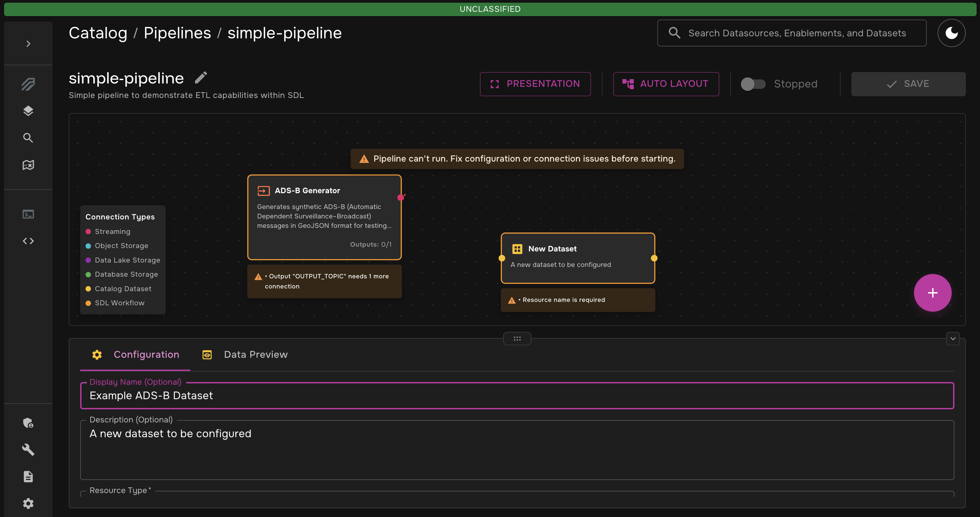Click the Outputs: 0/1 label
980x517 pixels.
click(x=370, y=244)
